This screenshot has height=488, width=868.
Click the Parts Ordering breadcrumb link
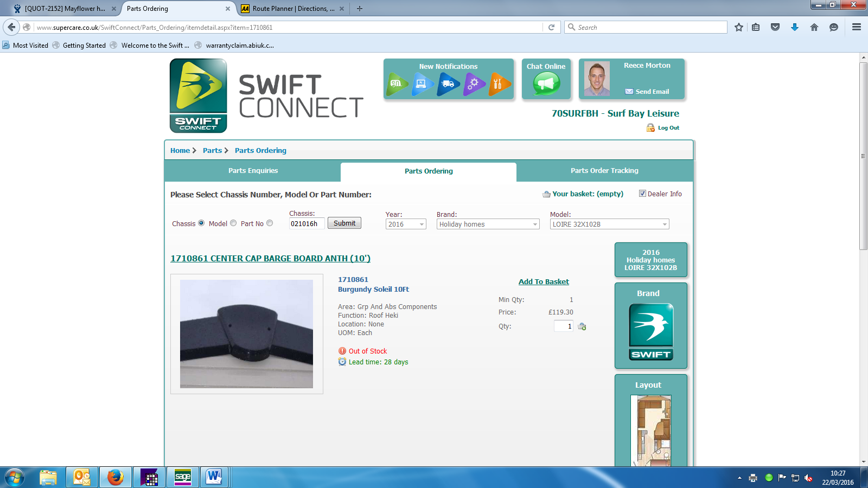[x=260, y=151]
